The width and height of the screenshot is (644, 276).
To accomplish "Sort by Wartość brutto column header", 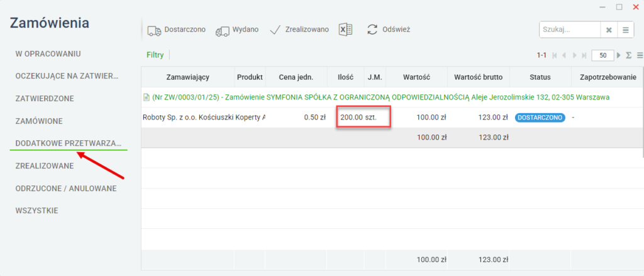I will click(x=478, y=77).
